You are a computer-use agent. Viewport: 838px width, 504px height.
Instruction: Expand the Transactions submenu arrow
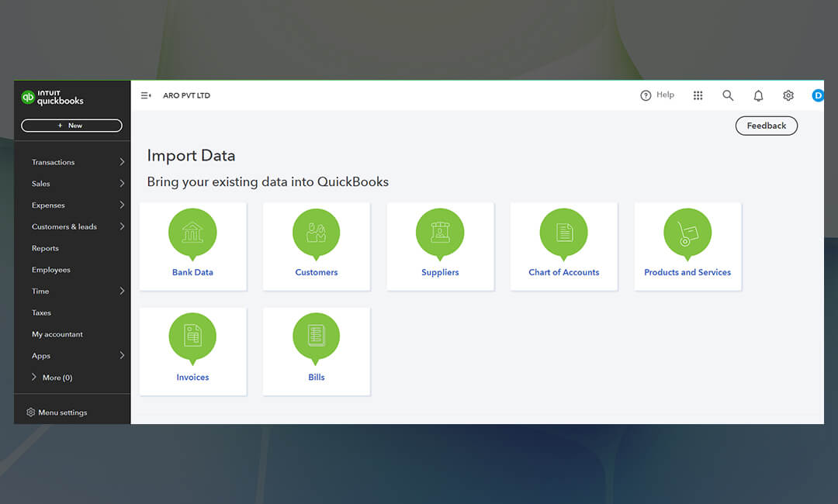click(x=122, y=162)
